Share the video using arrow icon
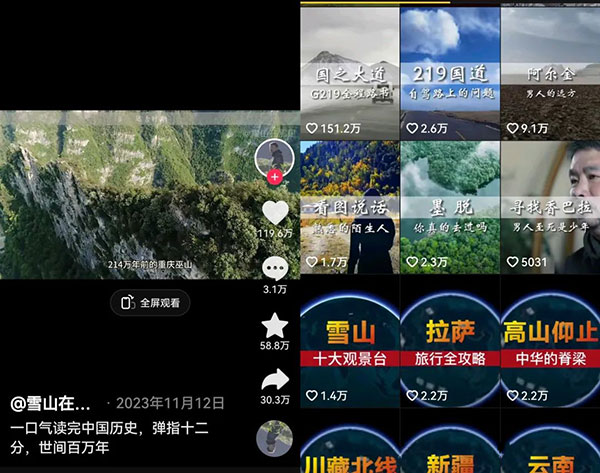600x473 pixels. pos(274,380)
